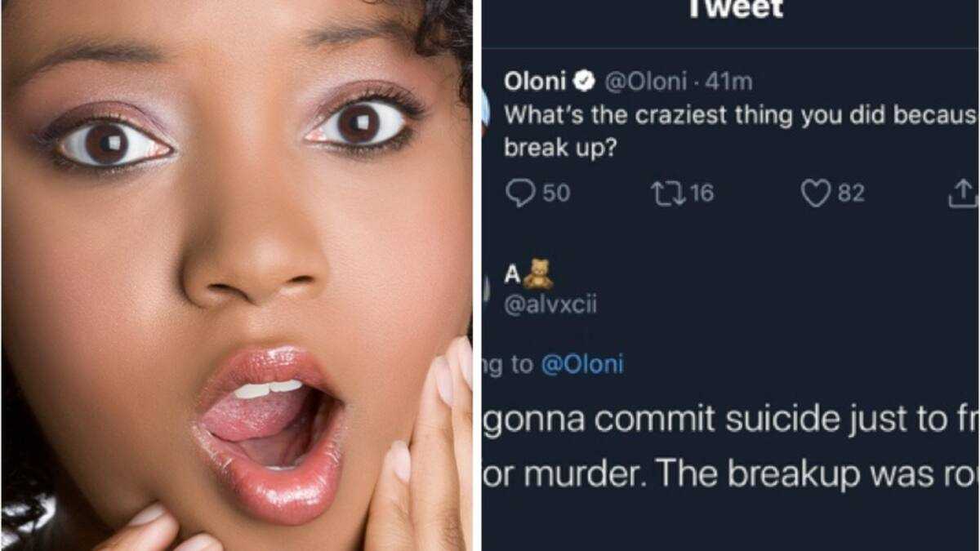The image size is (980, 551).
Task: Open the replier's profile avatar
Action: tap(486, 289)
